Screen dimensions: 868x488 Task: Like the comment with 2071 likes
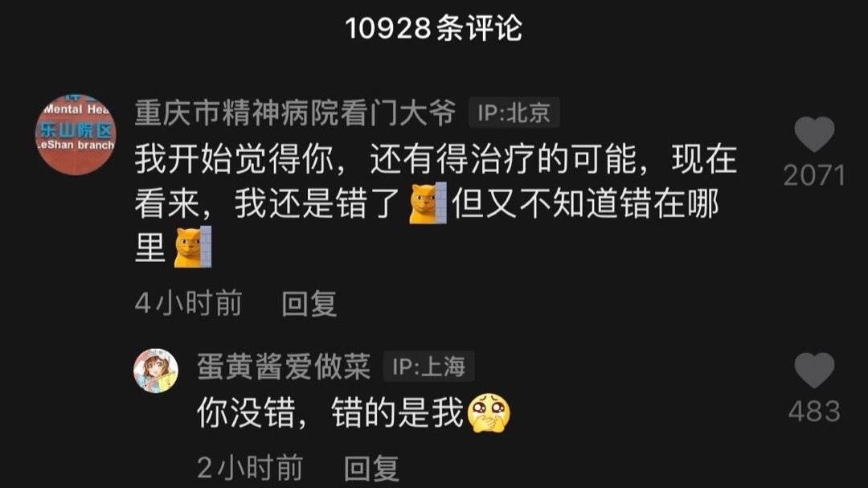click(813, 134)
